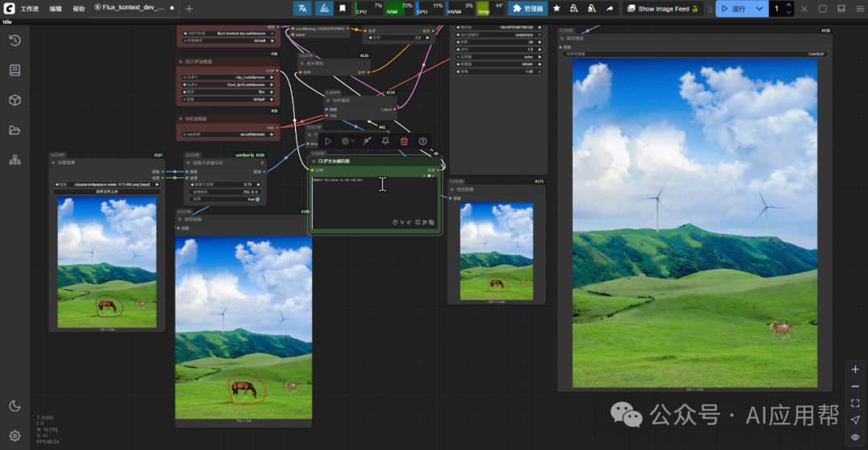Click the large output image in 保存图像 node
Screen dimensions: 868x450
tap(694, 223)
